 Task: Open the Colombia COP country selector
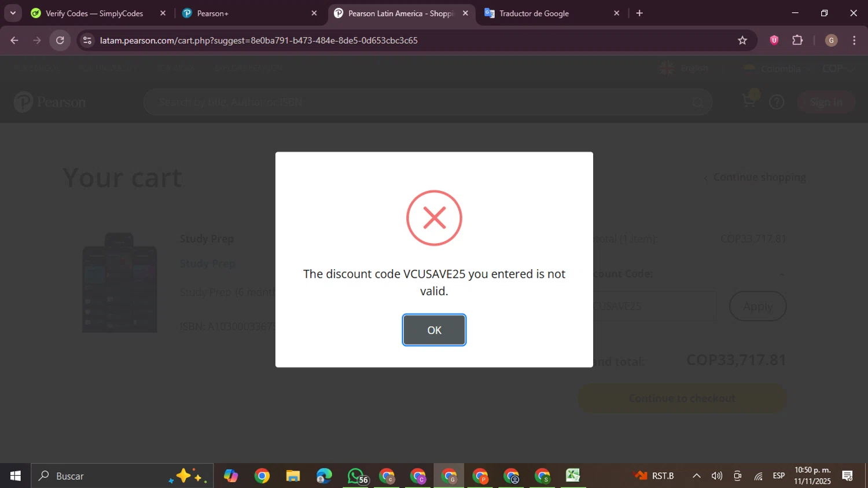pyautogui.click(x=800, y=68)
